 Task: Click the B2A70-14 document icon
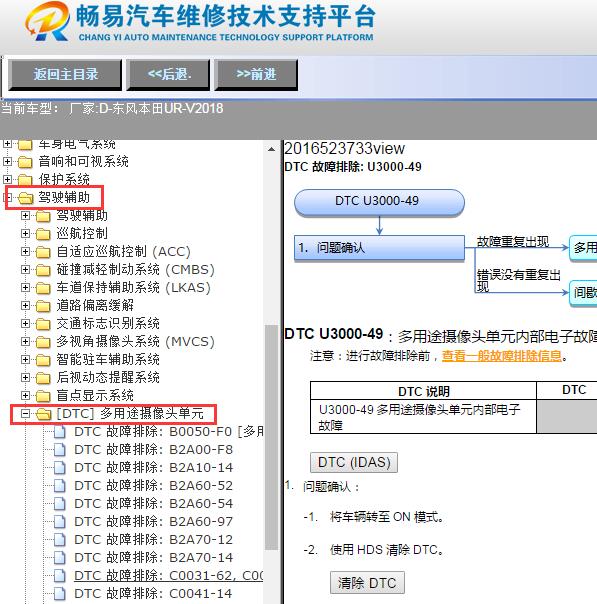click(60, 557)
